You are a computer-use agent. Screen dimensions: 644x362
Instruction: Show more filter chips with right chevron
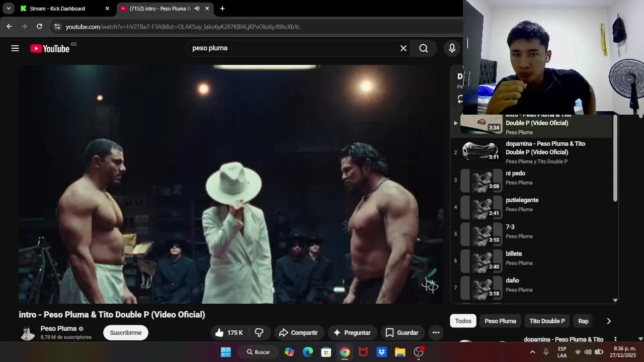609,321
